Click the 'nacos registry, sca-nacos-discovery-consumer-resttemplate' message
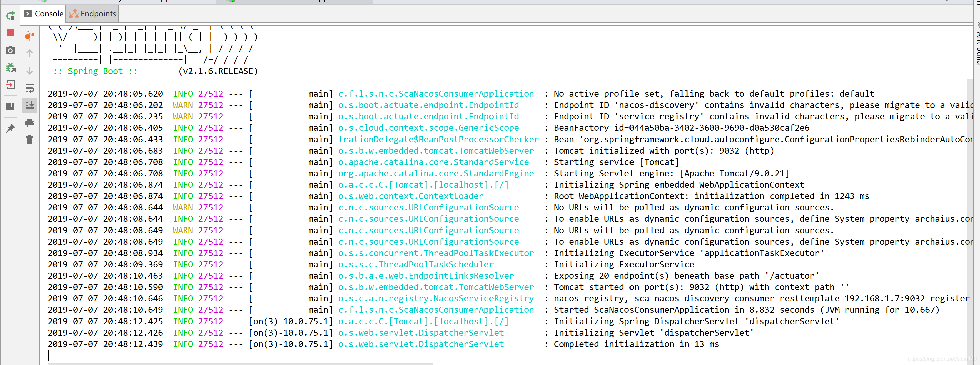The height and width of the screenshot is (365, 980). pos(762,299)
